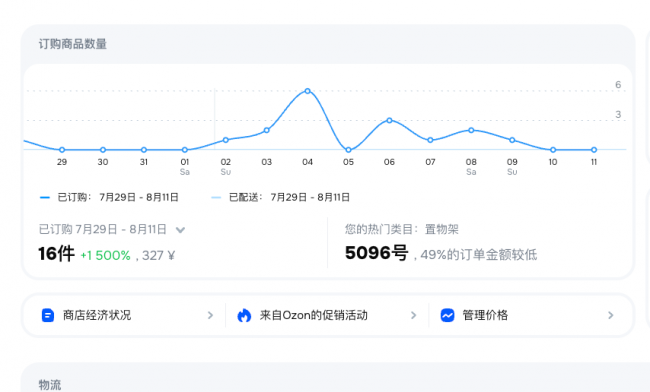Select the chart data point for 29
Screen dimensions: 650x392
tap(62, 150)
